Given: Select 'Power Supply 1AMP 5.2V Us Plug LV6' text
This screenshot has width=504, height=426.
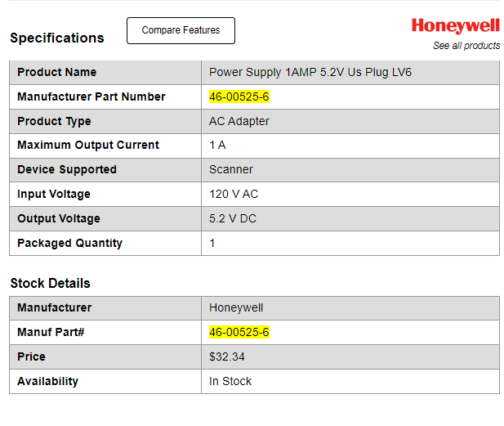Looking at the screenshot, I should (x=310, y=73).
